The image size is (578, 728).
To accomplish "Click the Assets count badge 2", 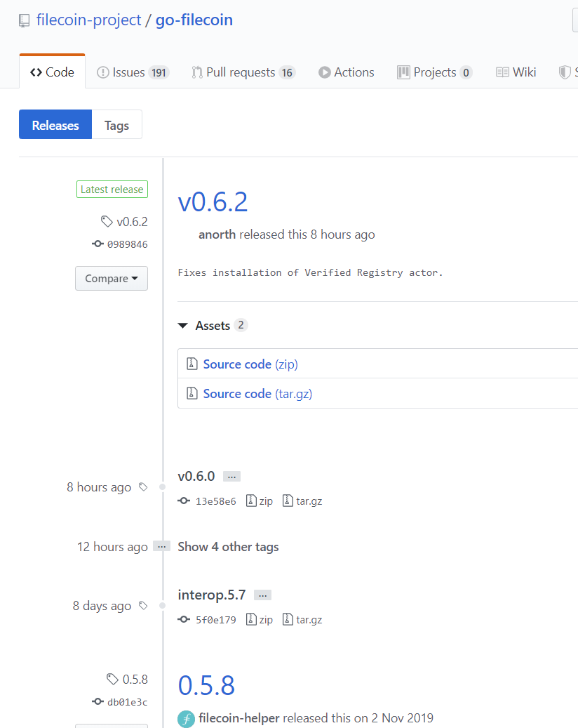I will pos(241,325).
